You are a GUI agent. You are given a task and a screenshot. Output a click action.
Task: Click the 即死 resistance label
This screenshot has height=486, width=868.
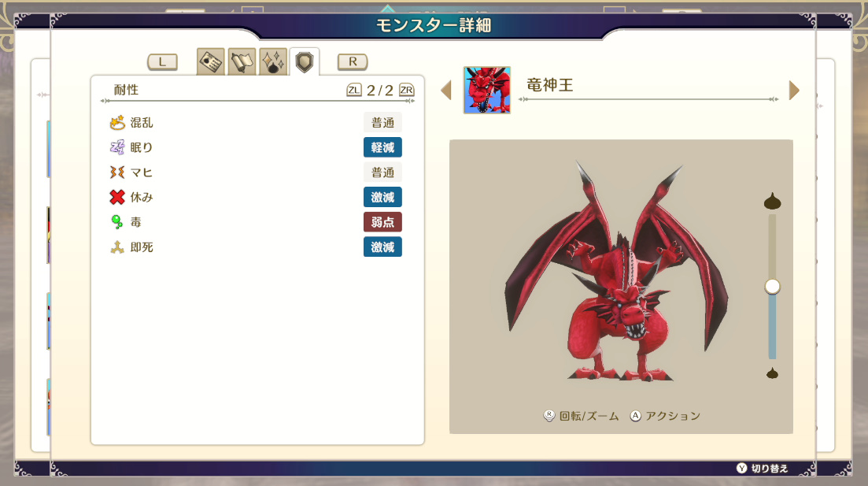pos(142,247)
